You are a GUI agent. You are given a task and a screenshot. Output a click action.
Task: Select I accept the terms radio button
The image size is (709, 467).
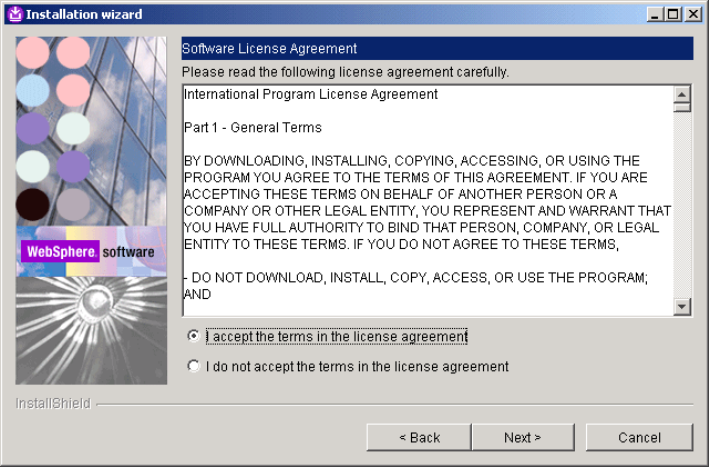coord(194,337)
